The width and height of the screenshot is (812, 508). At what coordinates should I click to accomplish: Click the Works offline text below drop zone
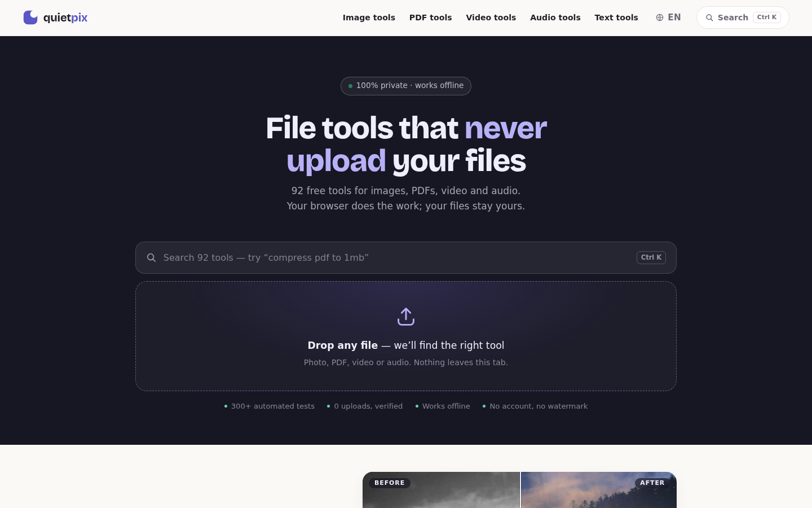point(446,406)
